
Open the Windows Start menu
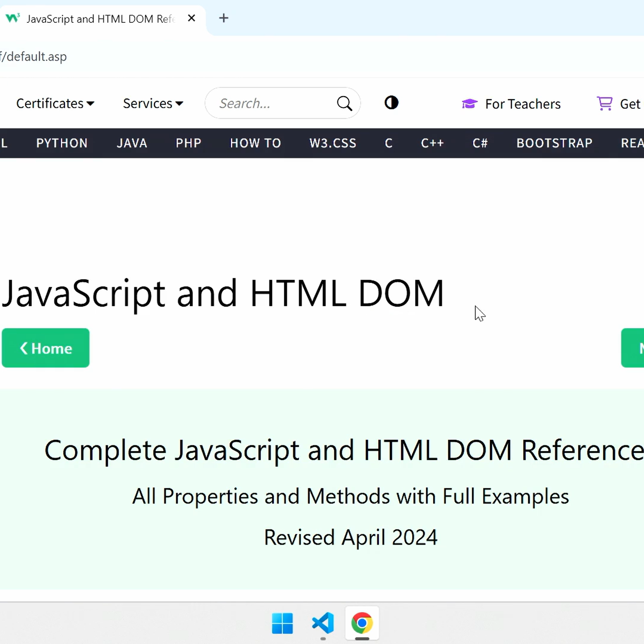click(x=282, y=623)
